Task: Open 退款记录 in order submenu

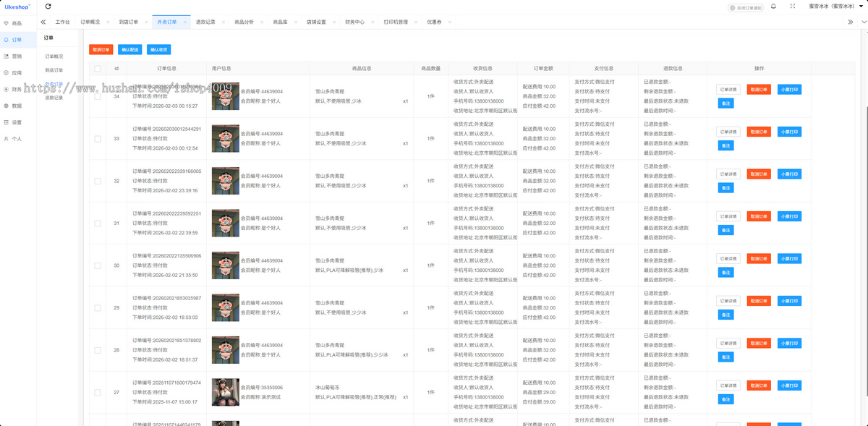Action: (54, 98)
